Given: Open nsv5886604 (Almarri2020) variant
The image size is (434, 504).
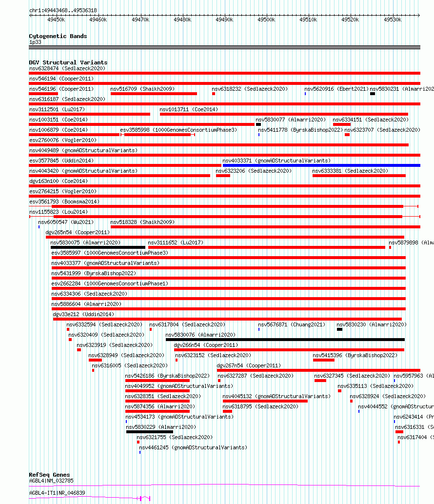Looking at the screenshot, I should (x=228, y=309).
